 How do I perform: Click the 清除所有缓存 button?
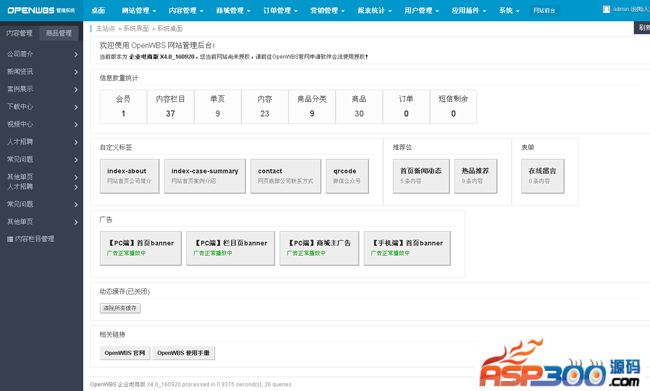[120, 308]
